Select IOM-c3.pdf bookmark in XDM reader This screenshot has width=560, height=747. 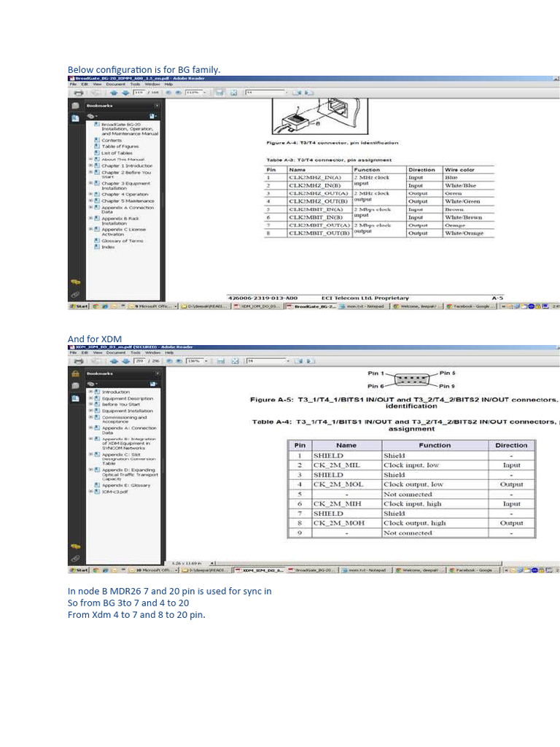(x=114, y=492)
